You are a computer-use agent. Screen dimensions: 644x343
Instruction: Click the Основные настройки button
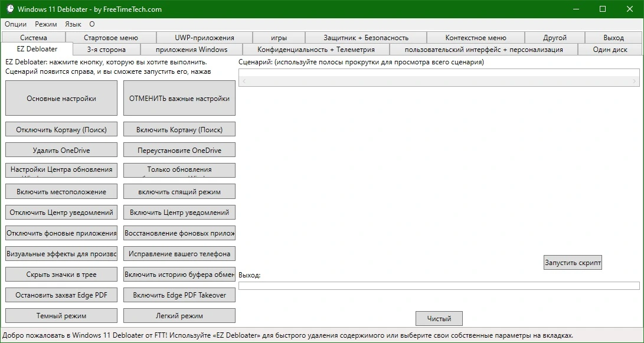click(x=61, y=98)
